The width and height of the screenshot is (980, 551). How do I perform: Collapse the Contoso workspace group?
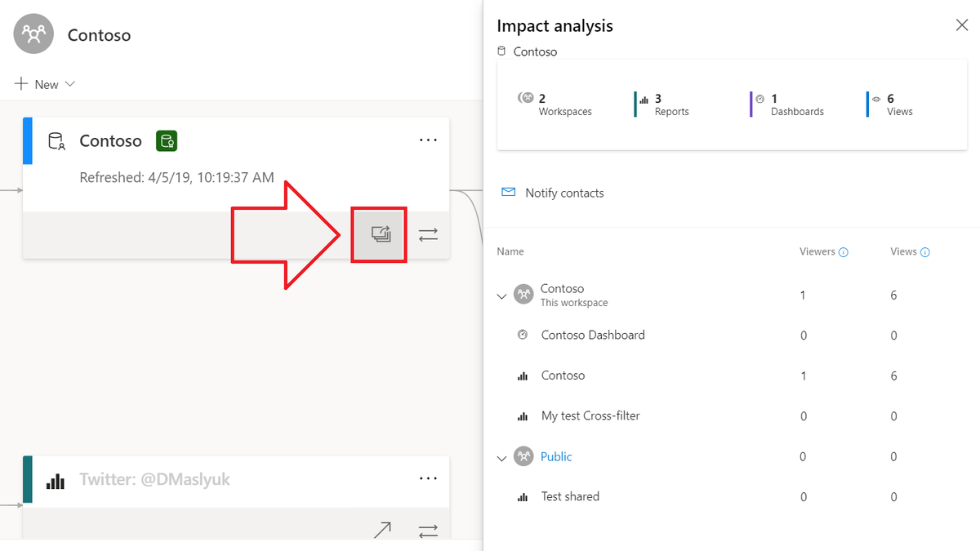502,296
